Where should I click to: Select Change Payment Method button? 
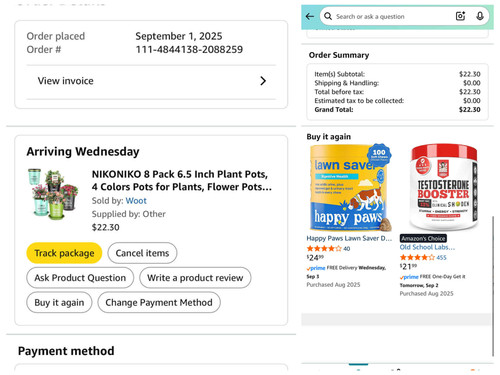tap(159, 302)
